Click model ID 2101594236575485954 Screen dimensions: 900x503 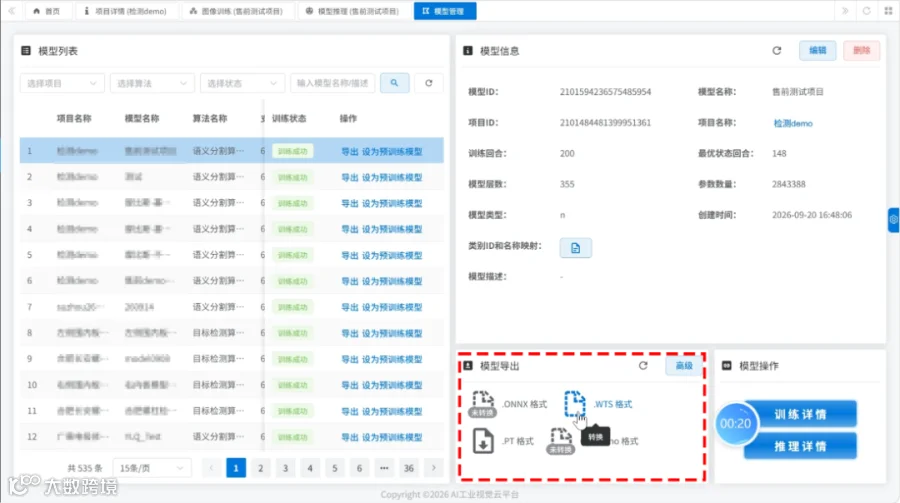click(605, 92)
